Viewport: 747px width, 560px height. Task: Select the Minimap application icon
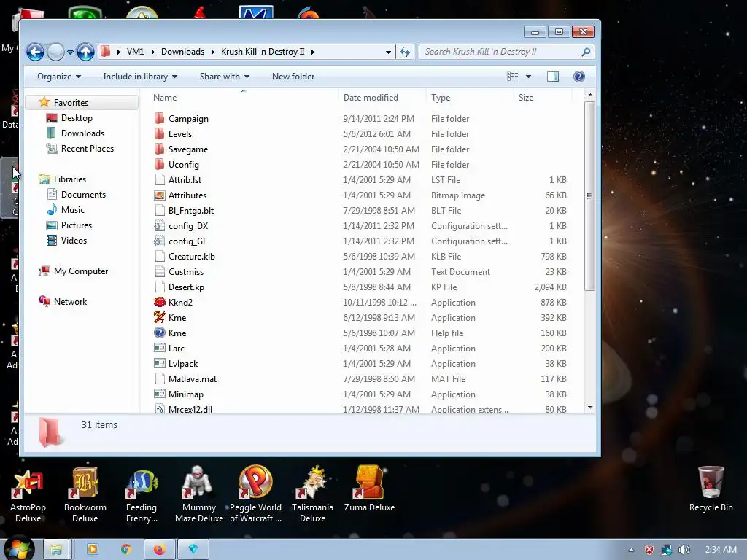point(160,394)
